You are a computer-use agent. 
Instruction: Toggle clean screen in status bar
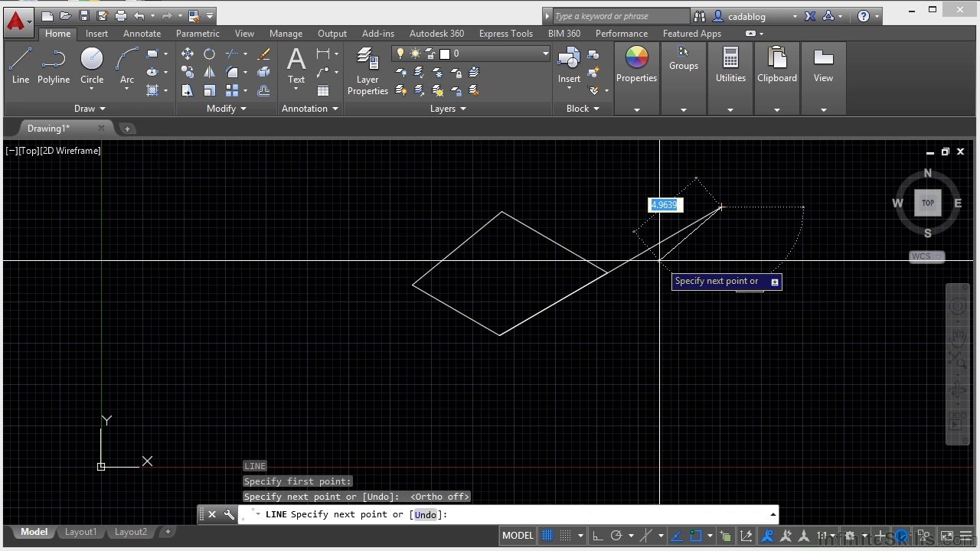947,536
